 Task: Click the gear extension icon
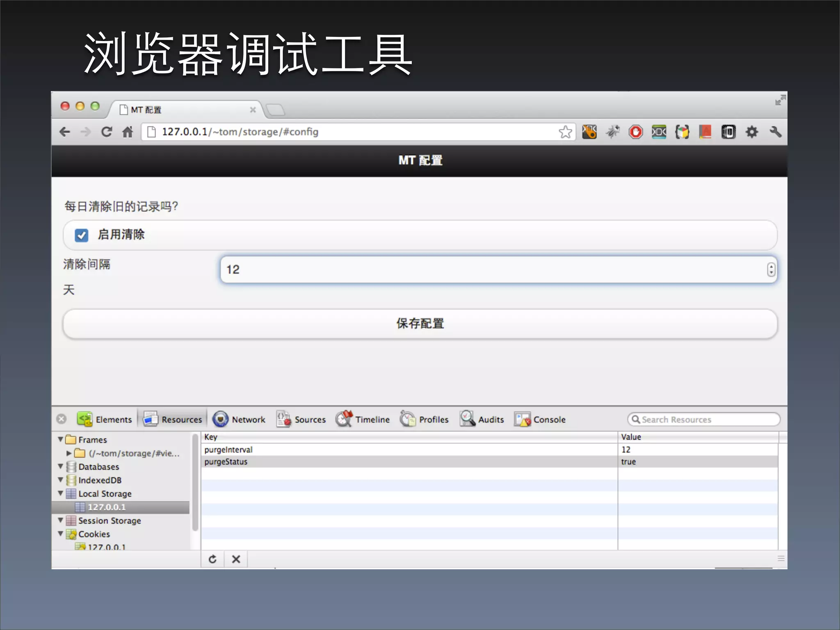click(751, 132)
